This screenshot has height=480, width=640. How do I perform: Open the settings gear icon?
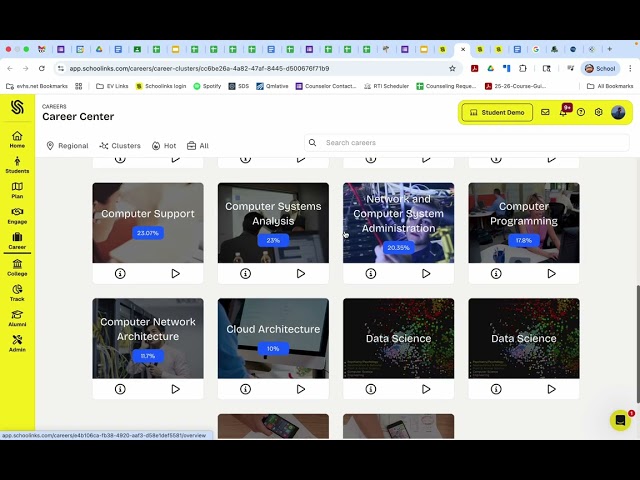598,112
